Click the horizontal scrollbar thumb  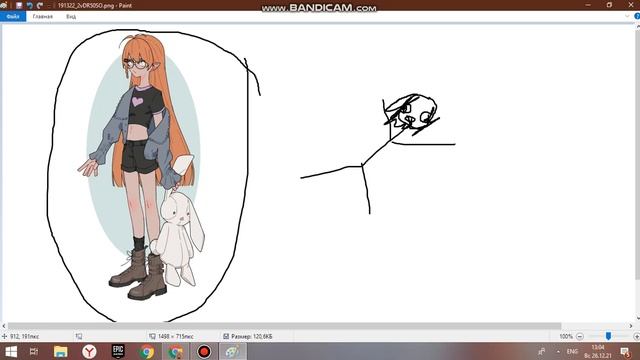pyautogui.click(x=284, y=326)
